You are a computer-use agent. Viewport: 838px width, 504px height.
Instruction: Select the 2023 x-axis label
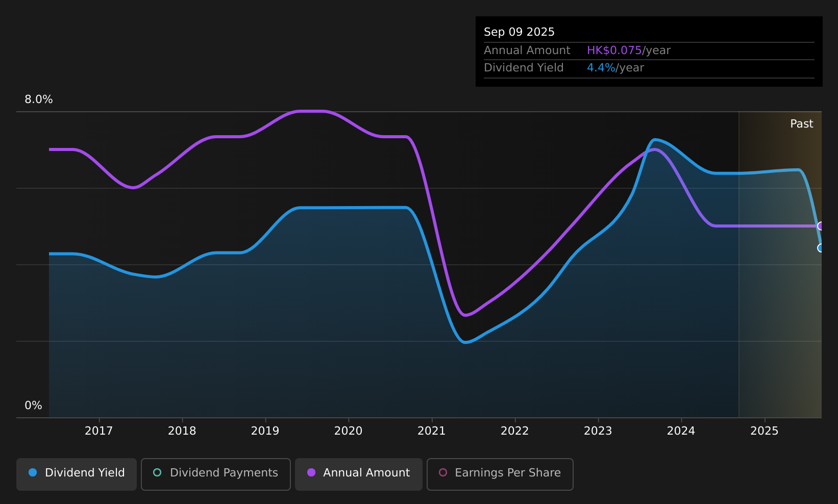598,431
